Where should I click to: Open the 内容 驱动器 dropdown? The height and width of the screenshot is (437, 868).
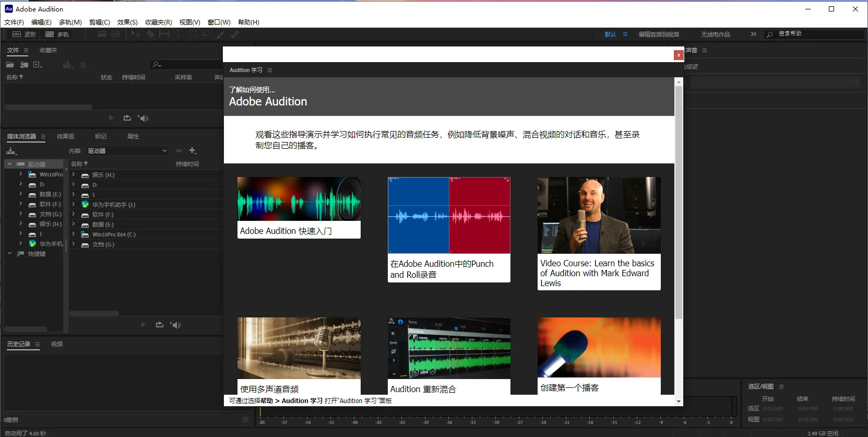pyautogui.click(x=127, y=151)
